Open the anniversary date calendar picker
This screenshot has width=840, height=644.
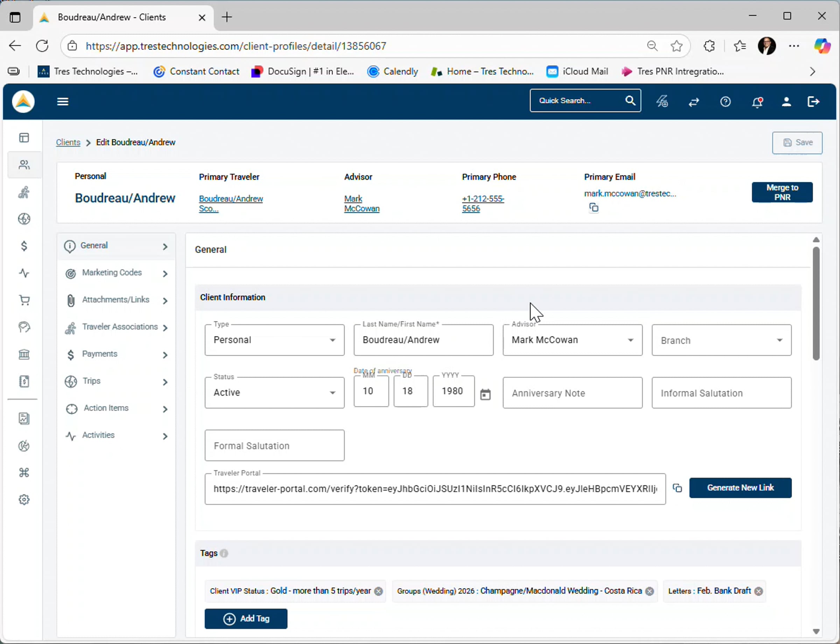(485, 394)
